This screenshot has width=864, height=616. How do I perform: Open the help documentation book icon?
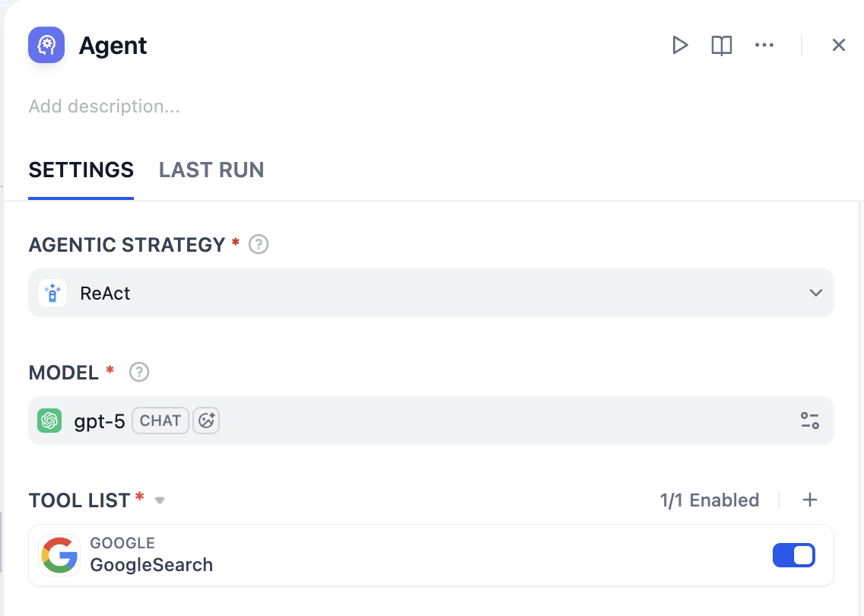click(721, 46)
